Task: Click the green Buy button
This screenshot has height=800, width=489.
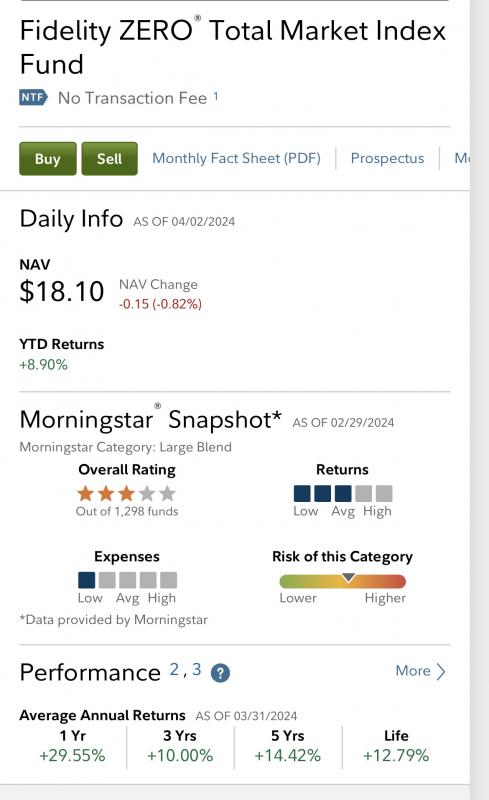Action: pos(48,159)
